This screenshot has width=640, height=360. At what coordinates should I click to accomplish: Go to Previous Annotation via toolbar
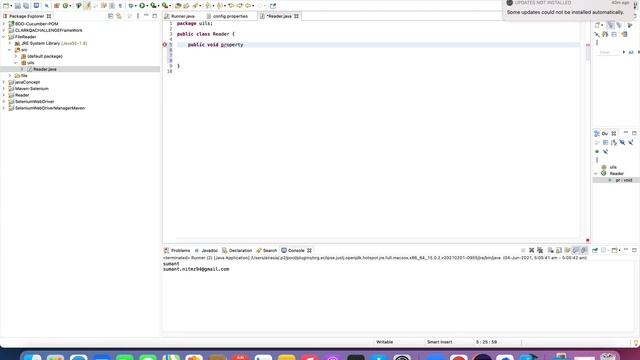pyautogui.click(x=220, y=6)
